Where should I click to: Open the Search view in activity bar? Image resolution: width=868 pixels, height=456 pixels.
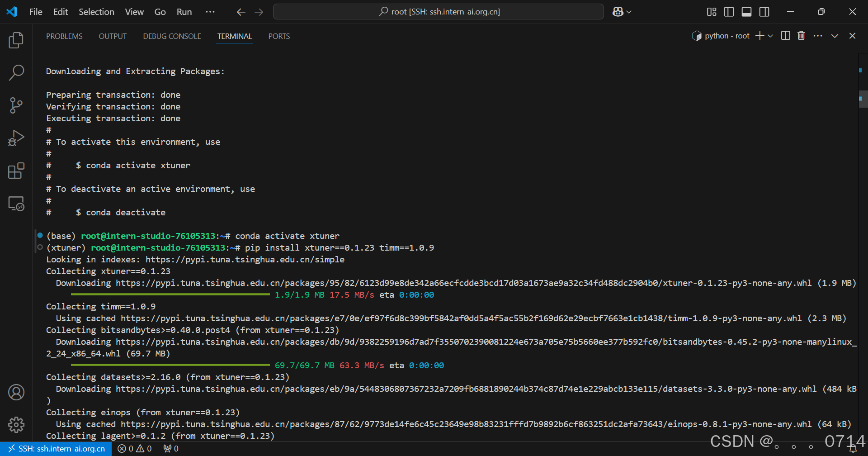[16, 73]
